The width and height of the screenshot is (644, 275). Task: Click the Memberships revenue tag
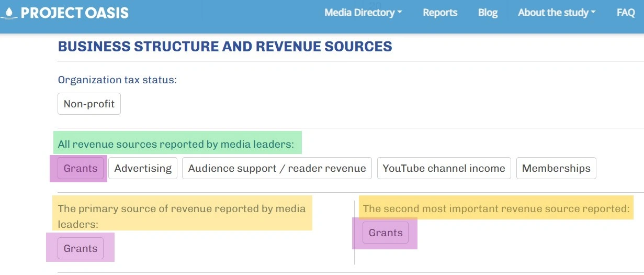556,168
